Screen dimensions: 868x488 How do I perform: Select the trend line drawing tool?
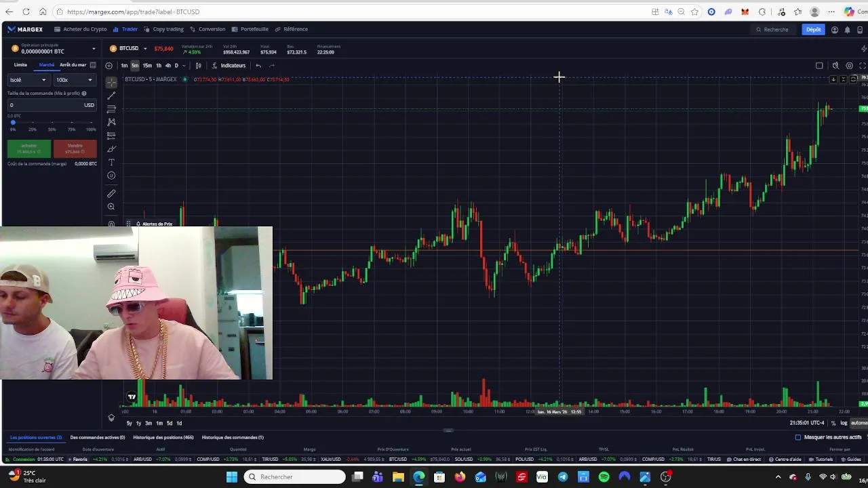click(111, 96)
